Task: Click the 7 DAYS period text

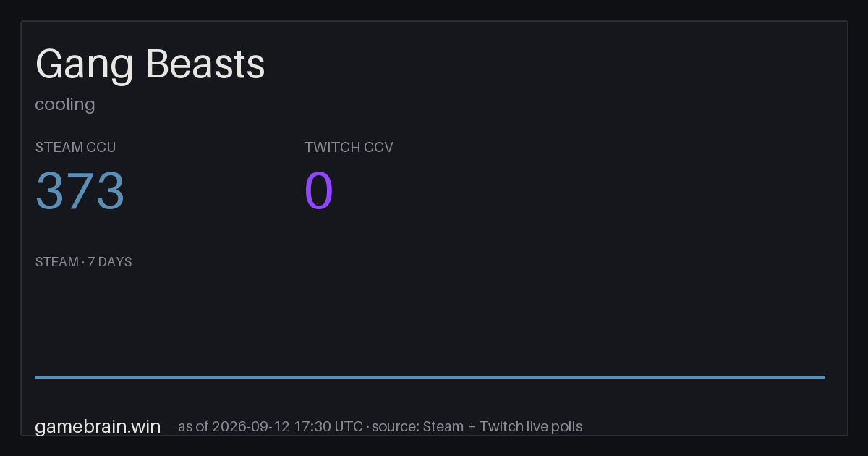Action: click(110, 262)
